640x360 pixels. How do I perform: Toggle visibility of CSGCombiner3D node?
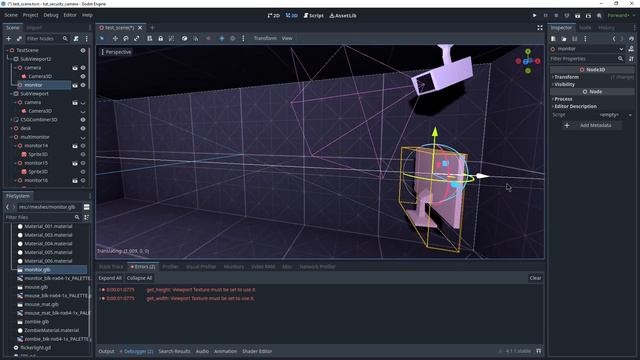pos(83,120)
